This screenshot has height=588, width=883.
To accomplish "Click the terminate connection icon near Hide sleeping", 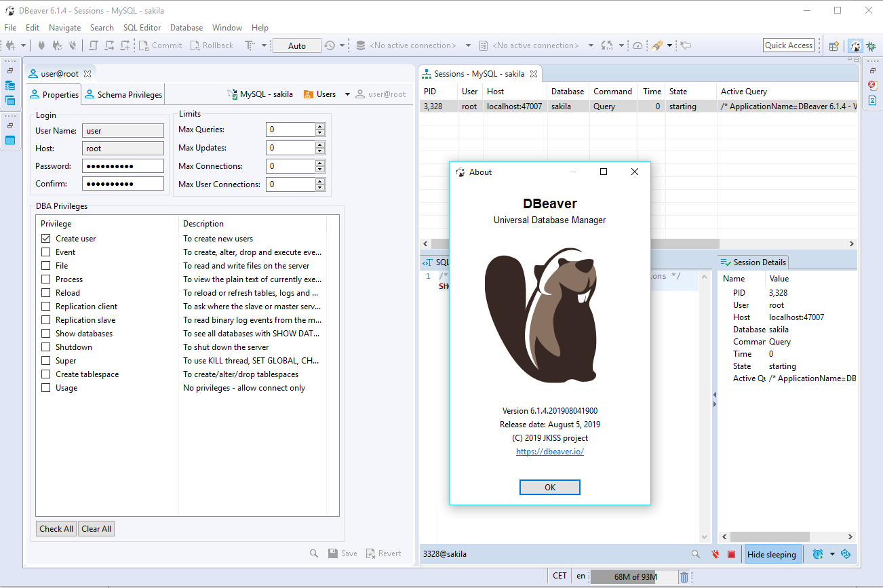I will tap(715, 554).
